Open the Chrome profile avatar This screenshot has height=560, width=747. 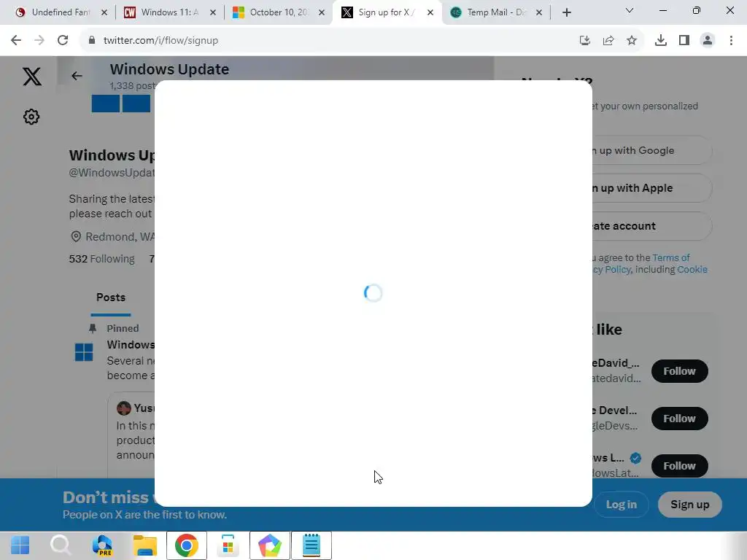pos(708,41)
